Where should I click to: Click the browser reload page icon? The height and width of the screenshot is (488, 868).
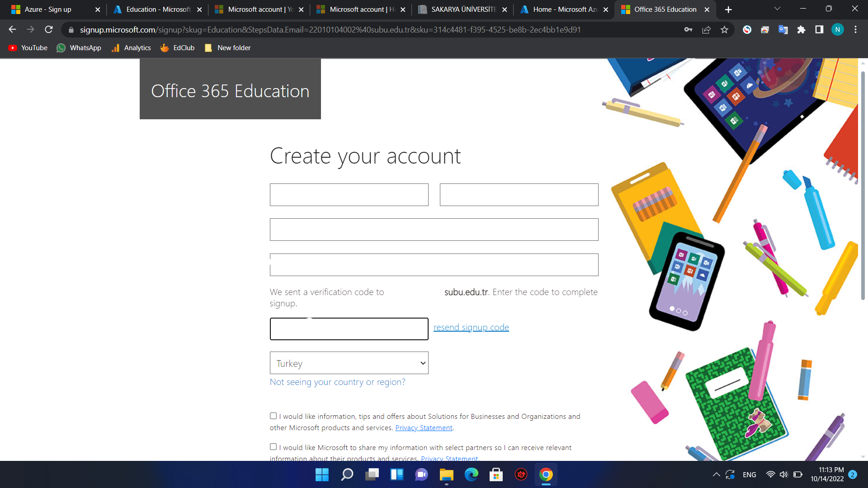pos(49,30)
